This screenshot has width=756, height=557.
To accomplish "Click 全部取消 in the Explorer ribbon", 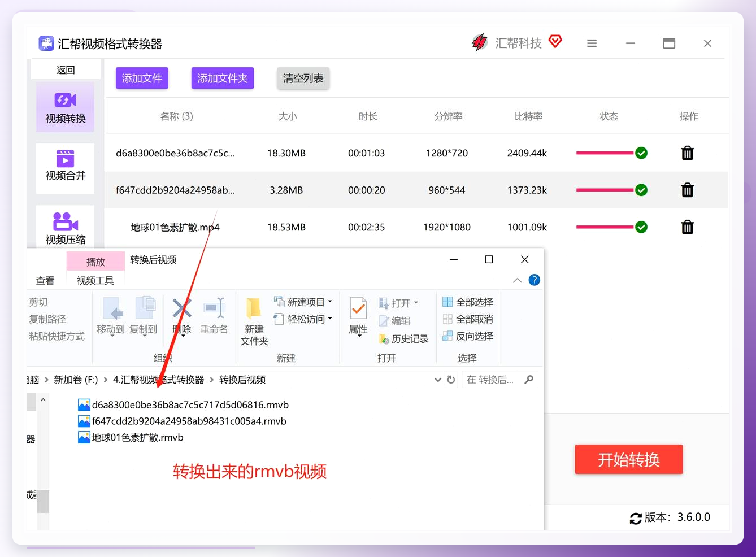I will [468, 319].
